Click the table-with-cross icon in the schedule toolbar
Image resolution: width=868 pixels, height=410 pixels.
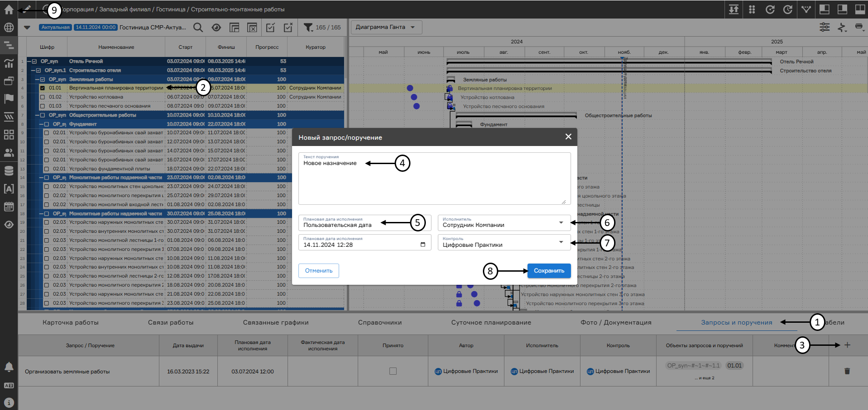point(252,28)
